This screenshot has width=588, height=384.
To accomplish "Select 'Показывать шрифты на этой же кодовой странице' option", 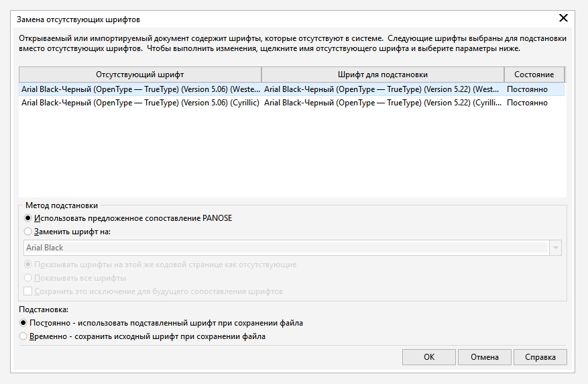I will coord(28,265).
